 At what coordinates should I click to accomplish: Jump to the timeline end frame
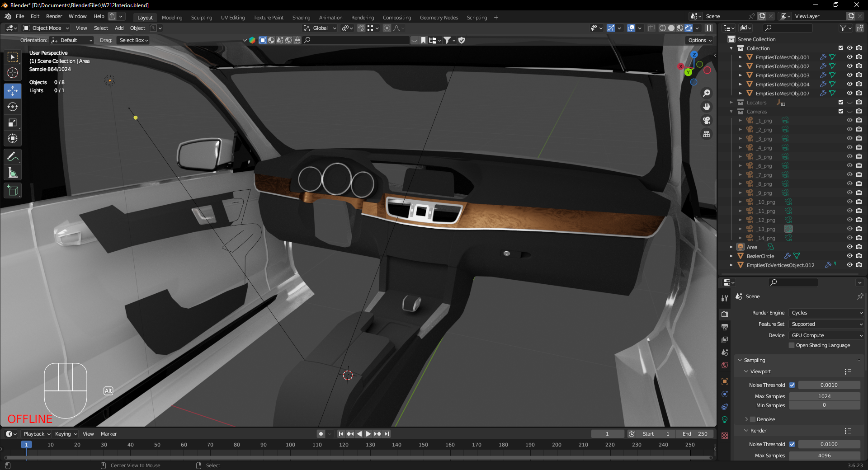(387, 434)
